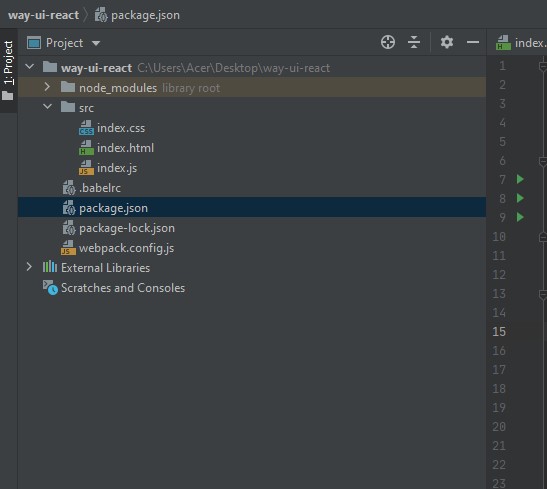This screenshot has width=547, height=489.
Task: Click the JS file icon of index.js
Action: 86,168
